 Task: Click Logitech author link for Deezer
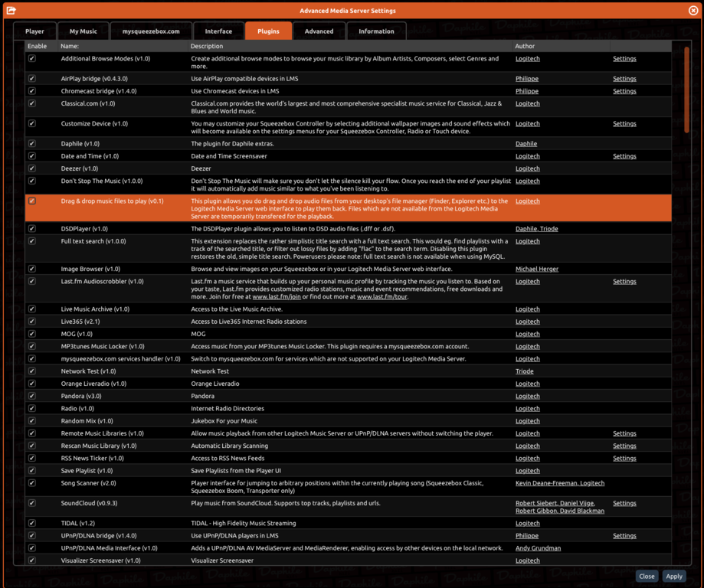coord(528,168)
